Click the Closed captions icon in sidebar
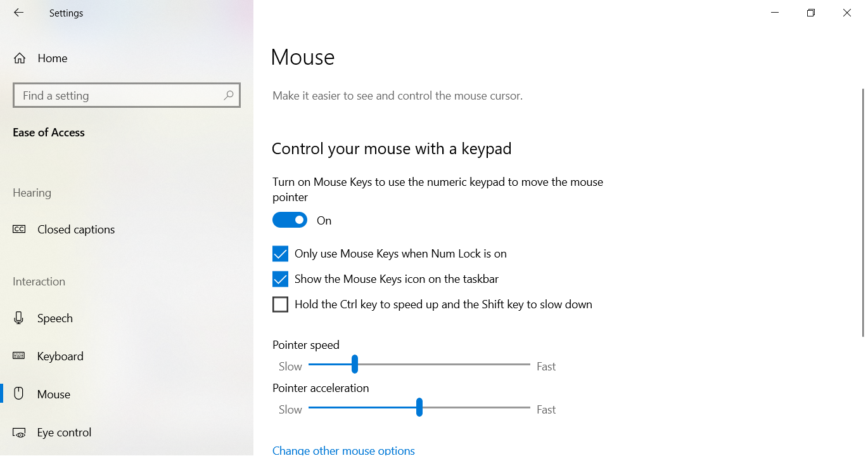The width and height of the screenshot is (868, 463). (x=20, y=229)
